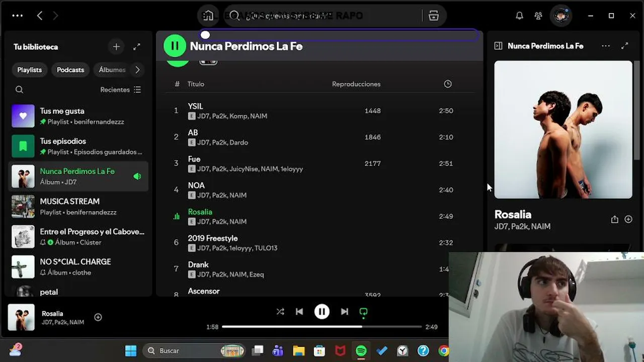The image size is (644, 362).
Task: Open artist TULO13 from the 2019 Freestyle row
Action: click(266, 248)
